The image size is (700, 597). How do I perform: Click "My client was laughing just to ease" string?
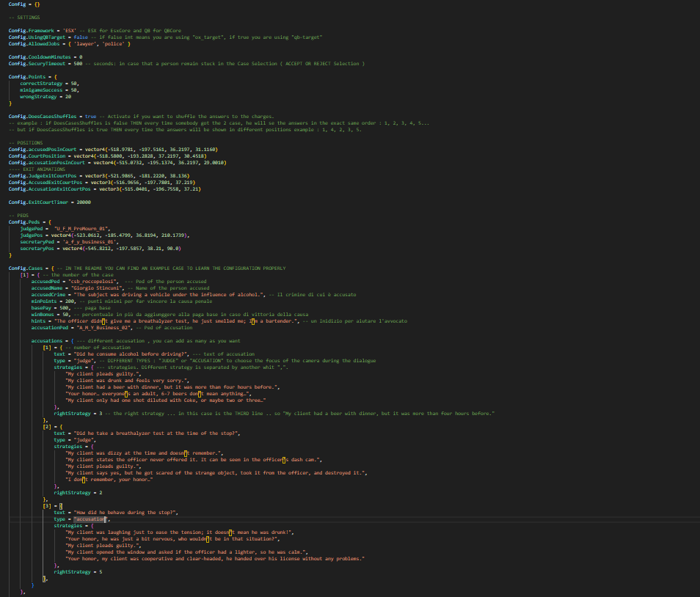180,532
